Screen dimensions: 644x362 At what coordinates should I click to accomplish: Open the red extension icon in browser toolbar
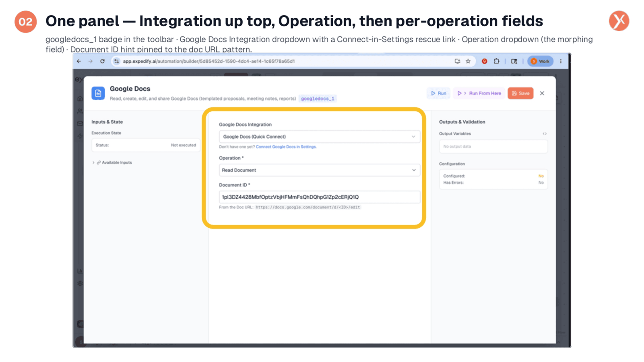485,61
